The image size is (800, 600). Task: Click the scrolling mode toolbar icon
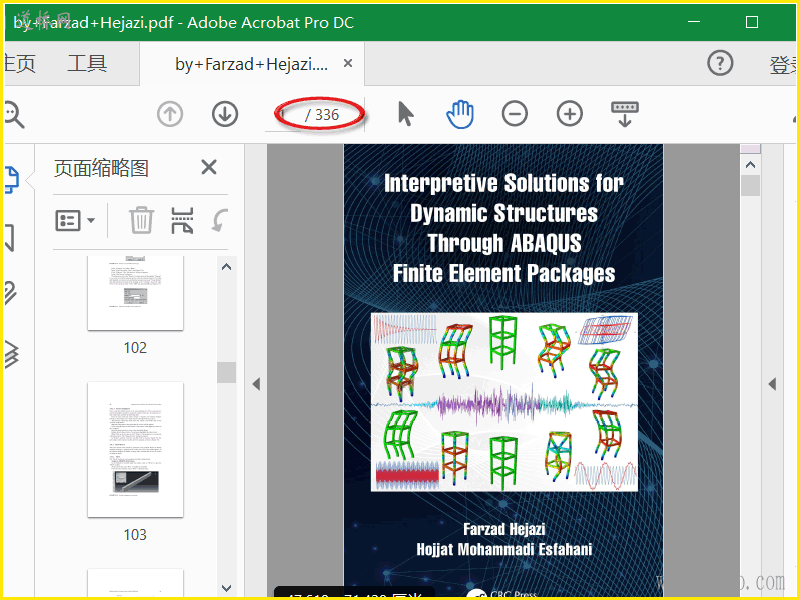(x=625, y=114)
